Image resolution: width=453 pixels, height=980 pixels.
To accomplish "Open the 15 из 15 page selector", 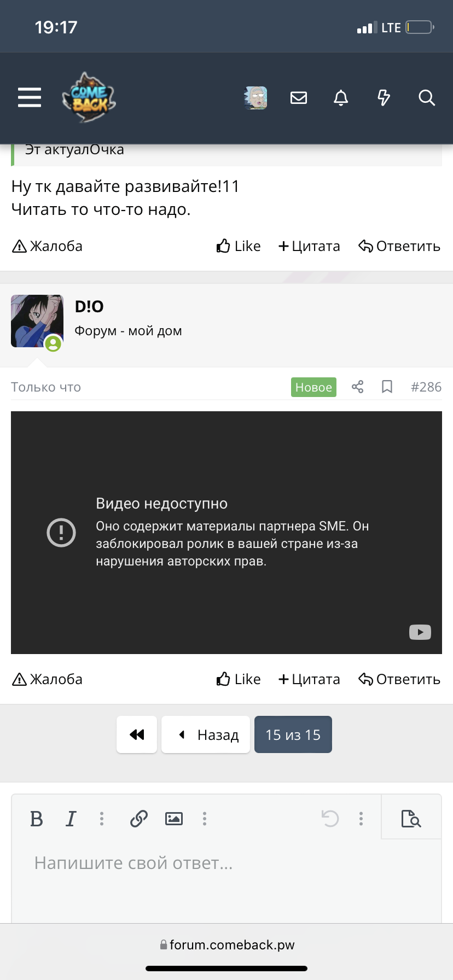I will tap(293, 734).
